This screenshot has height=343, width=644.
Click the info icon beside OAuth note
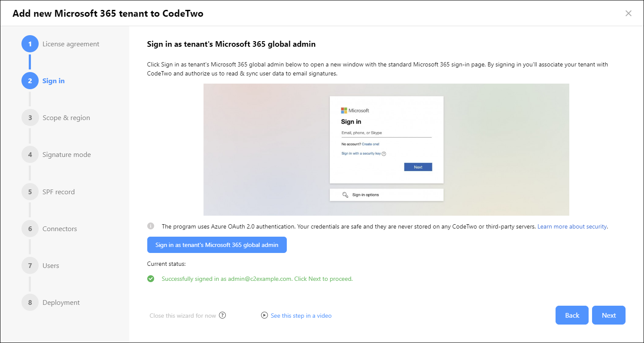[x=151, y=226]
